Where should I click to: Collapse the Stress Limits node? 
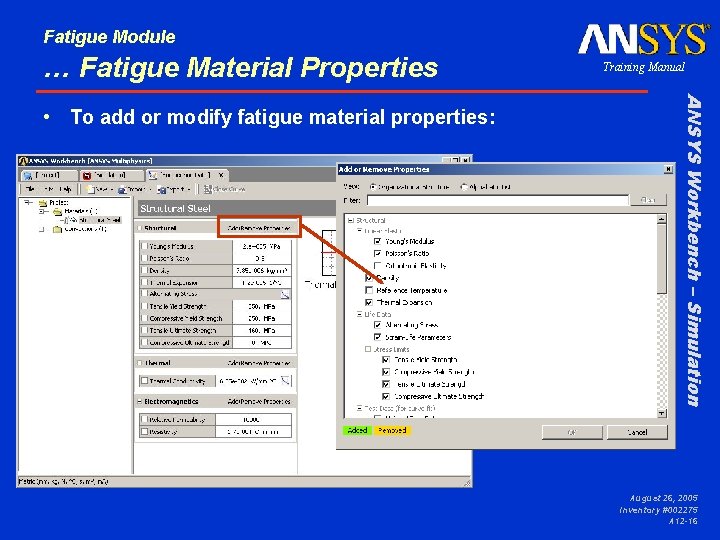coord(368,349)
